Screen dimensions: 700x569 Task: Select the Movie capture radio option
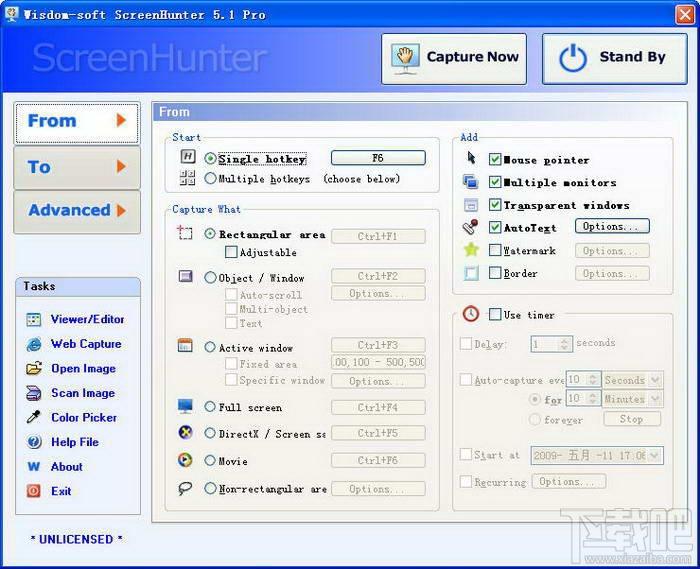(x=210, y=461)
